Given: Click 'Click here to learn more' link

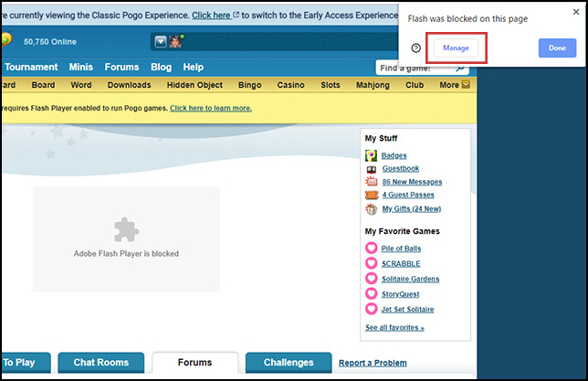Looking at the screenshot, I should (211, 108).
